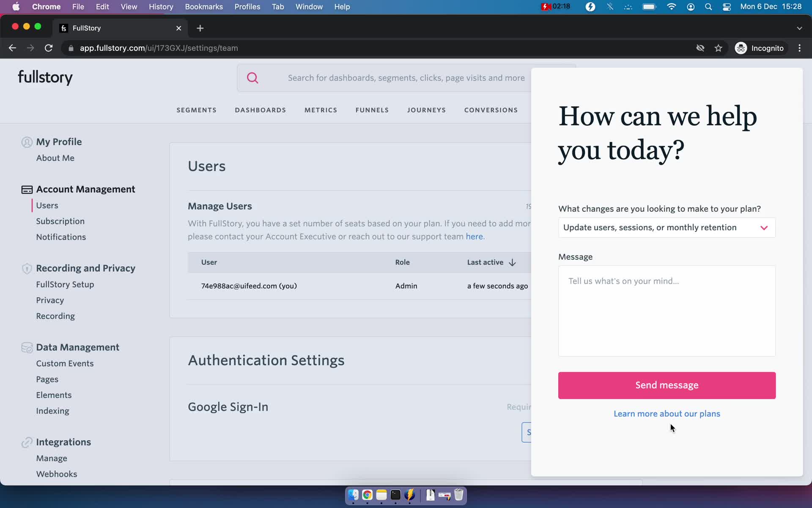The height and width of the screenshot is (508, 812).
Task: Open Recording settings in the sidebar
Action: coord(55,316)
